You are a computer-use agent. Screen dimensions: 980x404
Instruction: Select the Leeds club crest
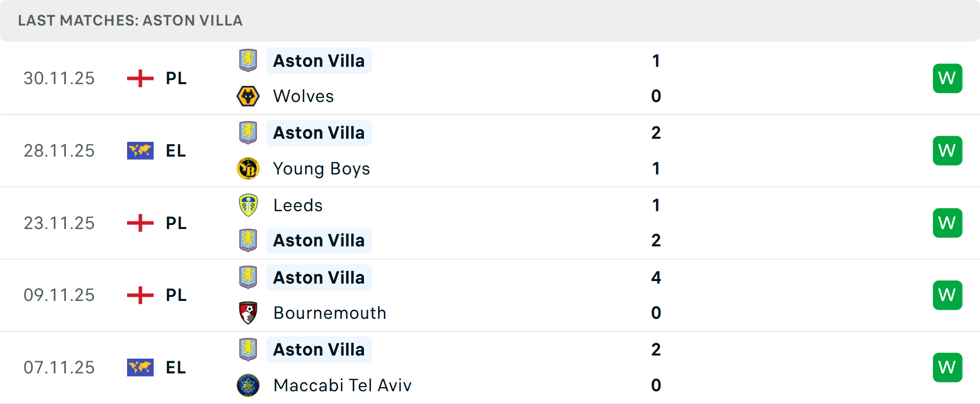pos(248,205)
